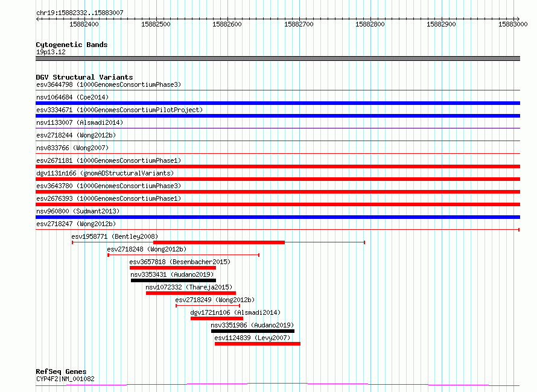The height and width of the screenshot is (392, 537).
Task: Click the esv1958771 (Bentley2008) thick red bar
Action: click(x=219, y=242)
